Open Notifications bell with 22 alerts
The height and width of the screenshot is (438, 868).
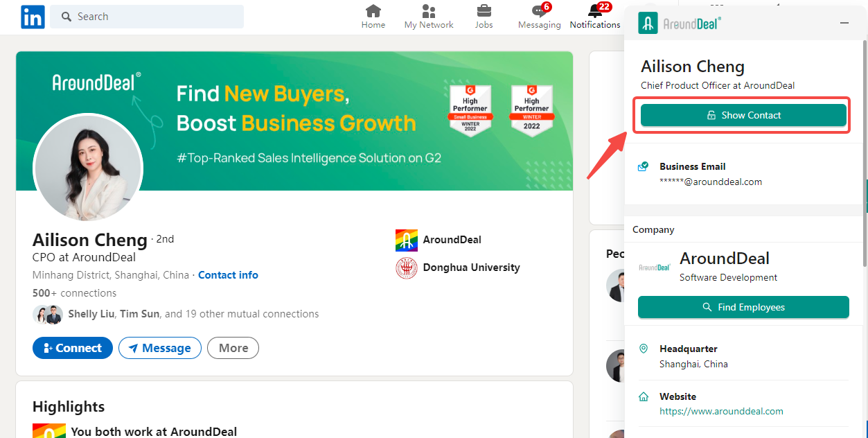coord(594,12)
